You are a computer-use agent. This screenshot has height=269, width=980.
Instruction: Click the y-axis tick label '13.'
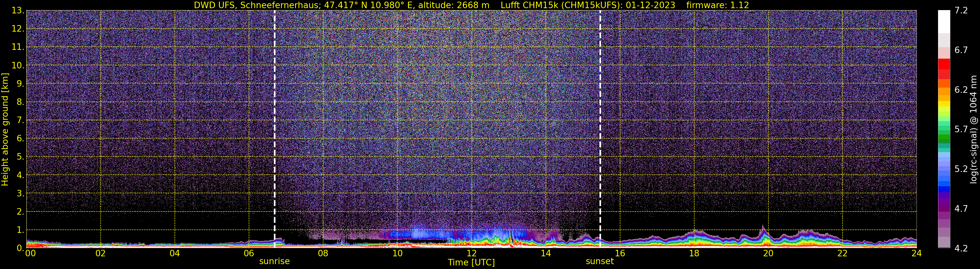[18, 11]
